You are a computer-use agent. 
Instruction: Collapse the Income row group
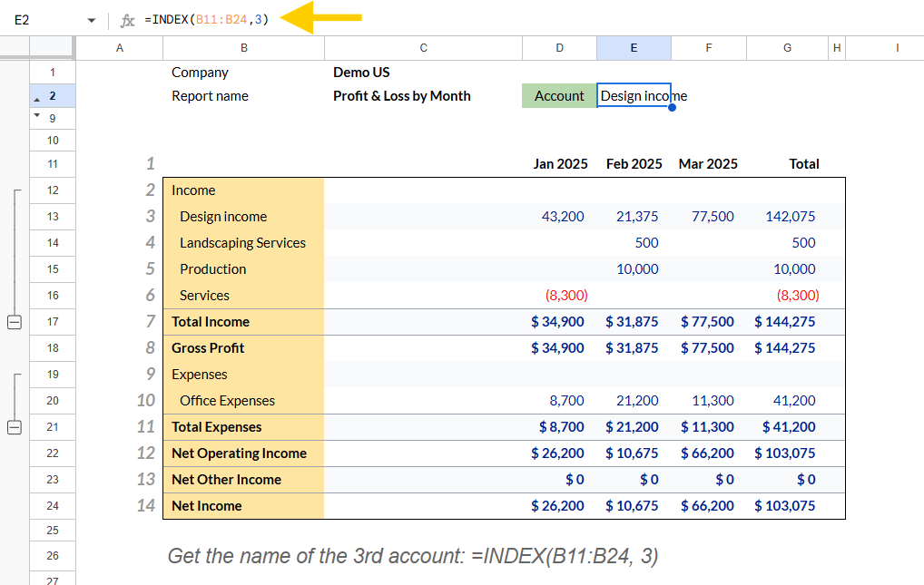tap(15, 322)
